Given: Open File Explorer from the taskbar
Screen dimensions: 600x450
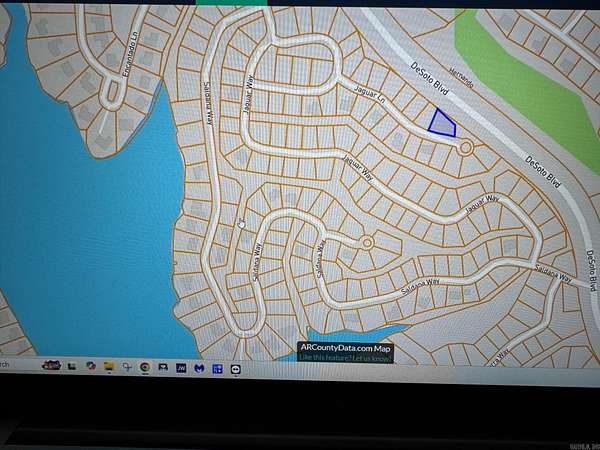Looking at the screenshot, I should tap(108, 367).
